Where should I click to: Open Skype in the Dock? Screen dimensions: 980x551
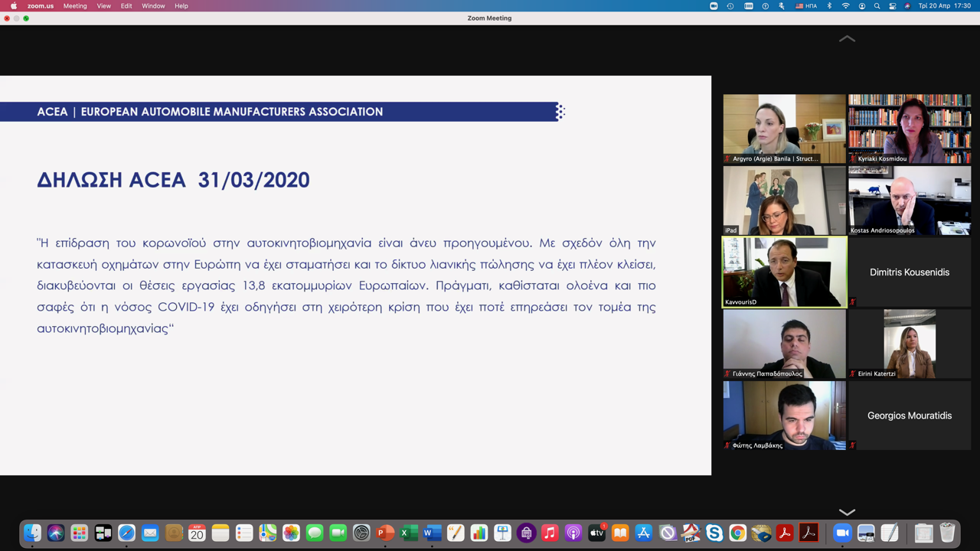(714, 533)
